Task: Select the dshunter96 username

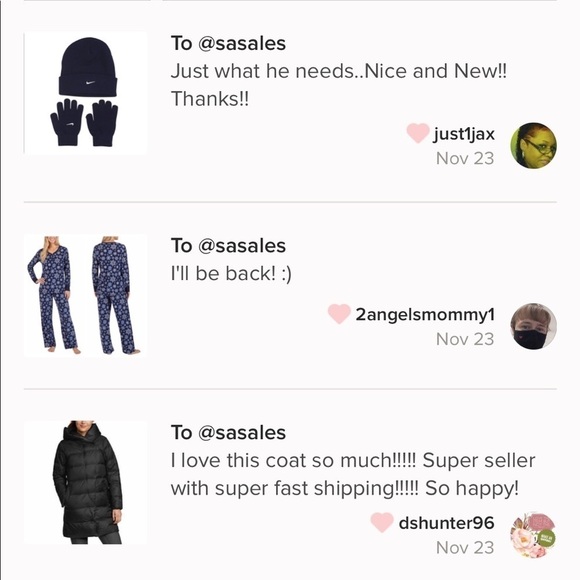Action: point(446,523)
